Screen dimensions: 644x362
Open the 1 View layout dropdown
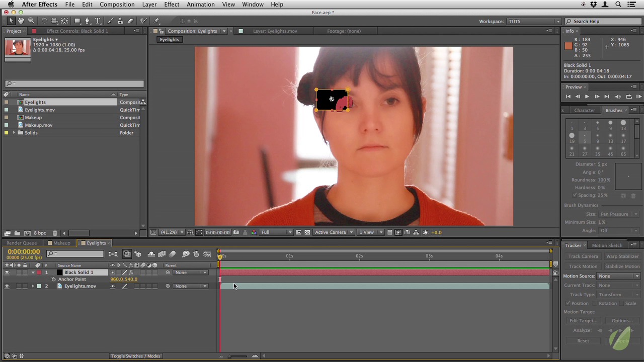click(370, 232)
